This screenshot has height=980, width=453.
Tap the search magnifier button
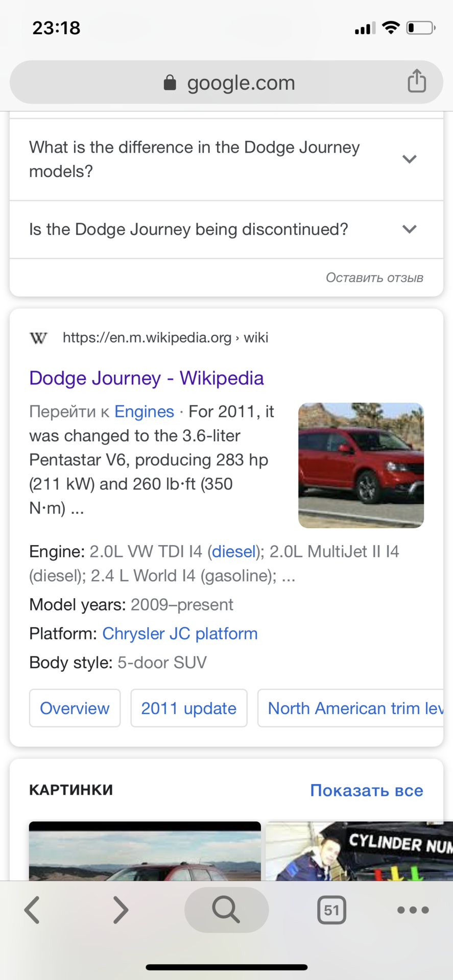226,910
